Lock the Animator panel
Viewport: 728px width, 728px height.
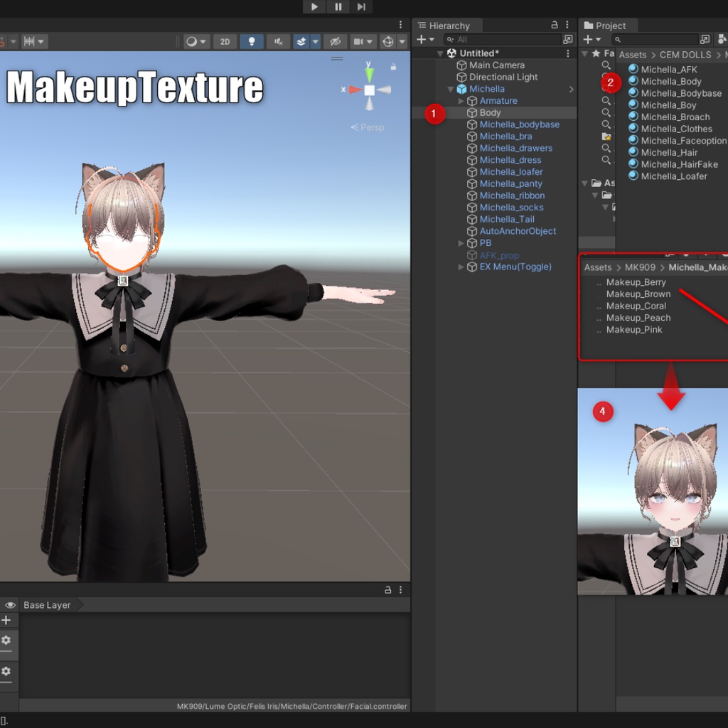point(387,589)
